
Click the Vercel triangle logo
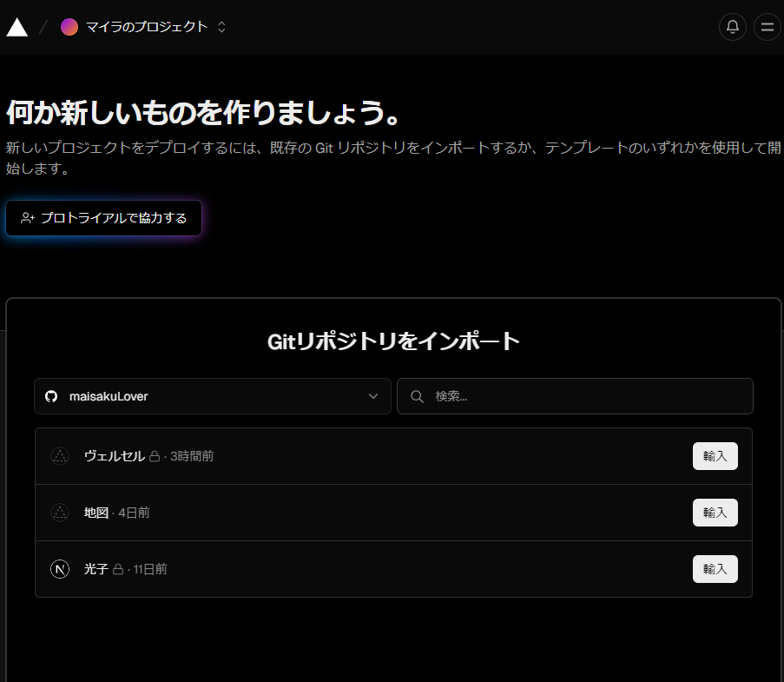(x=17, y=27)
